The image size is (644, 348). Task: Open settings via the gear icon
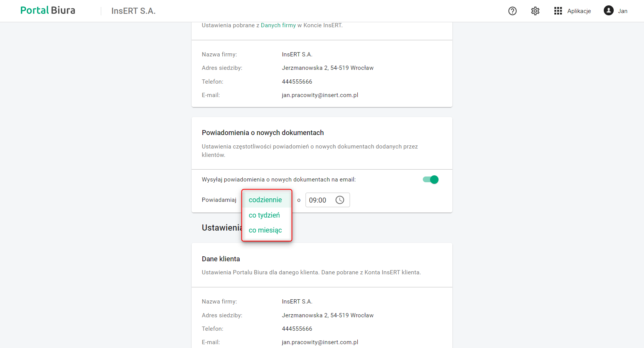click(x=535, y=11)
